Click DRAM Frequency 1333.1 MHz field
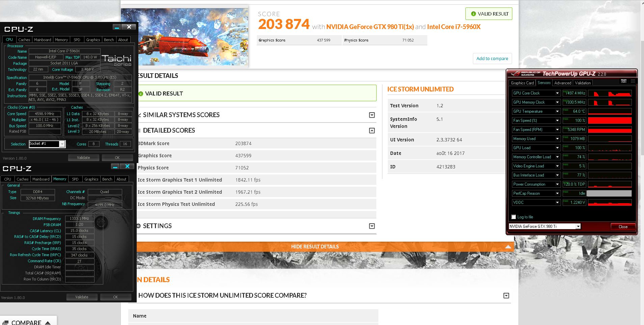This screenshot has height=325, width=644. pyautogui.click(x=79, y=218)
